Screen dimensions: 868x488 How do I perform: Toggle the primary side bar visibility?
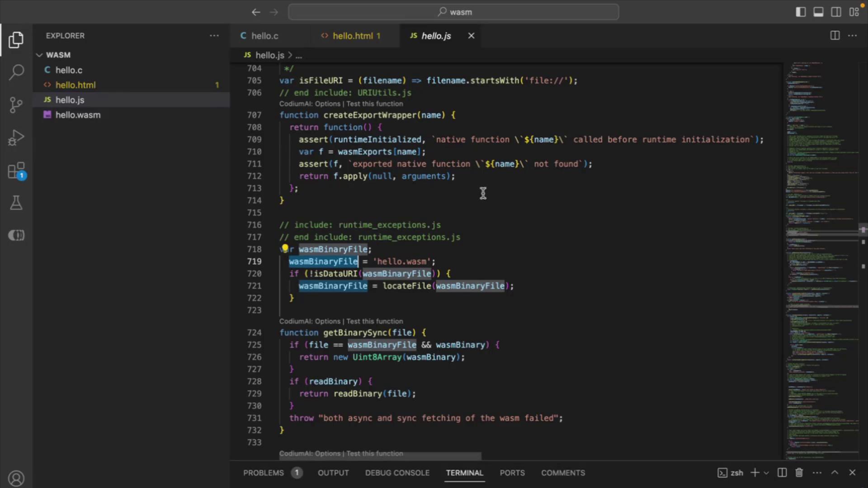click(x=801, y=12)
